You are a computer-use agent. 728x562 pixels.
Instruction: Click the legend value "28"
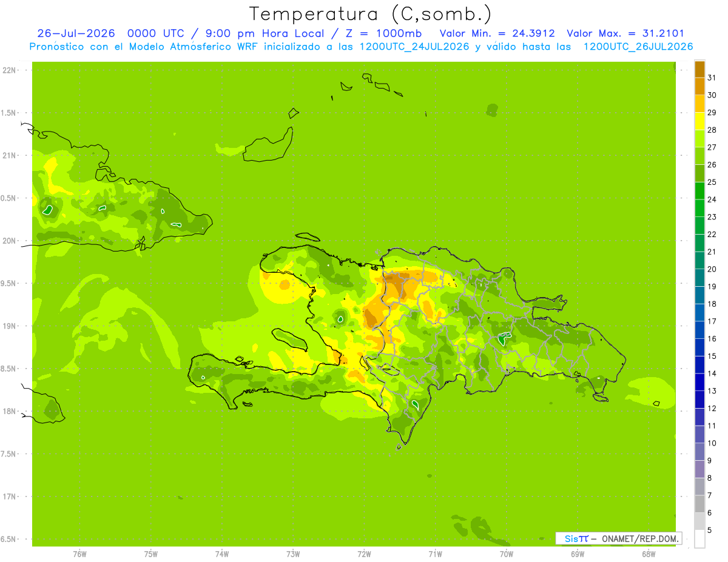[x=712, y=130]
